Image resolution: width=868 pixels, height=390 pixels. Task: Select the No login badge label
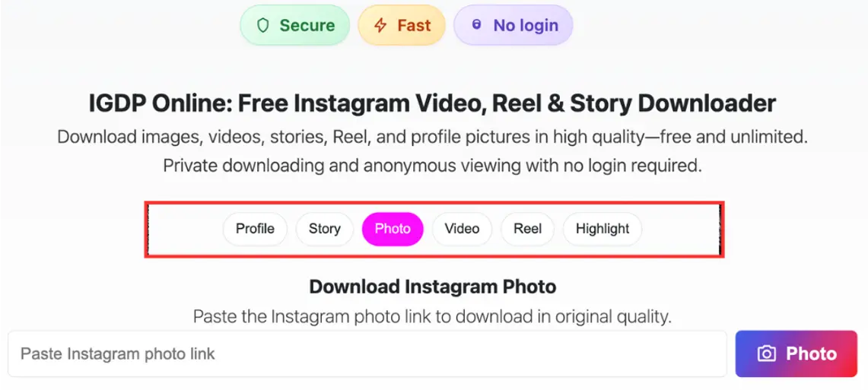525,26
